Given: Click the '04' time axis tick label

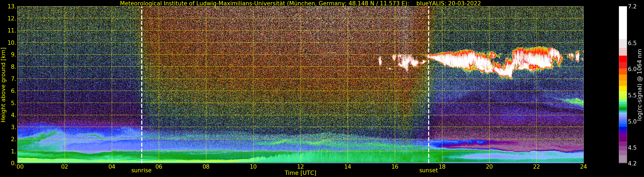Looking at the screenshot, I should (112, 167).
